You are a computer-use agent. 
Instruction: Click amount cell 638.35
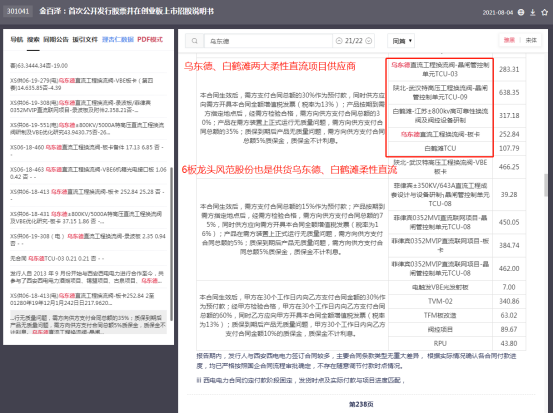coord(509,92)
